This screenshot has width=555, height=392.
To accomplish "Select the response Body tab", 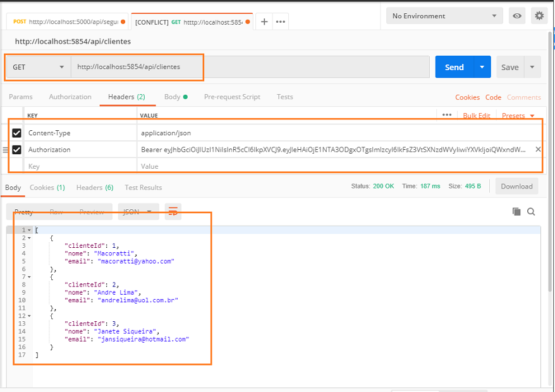I will [x=13, y=187].
